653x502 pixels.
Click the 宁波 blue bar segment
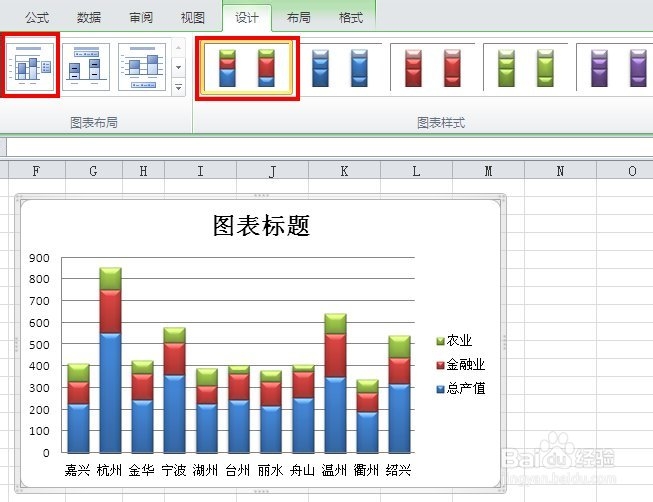(x=174, y=414)
